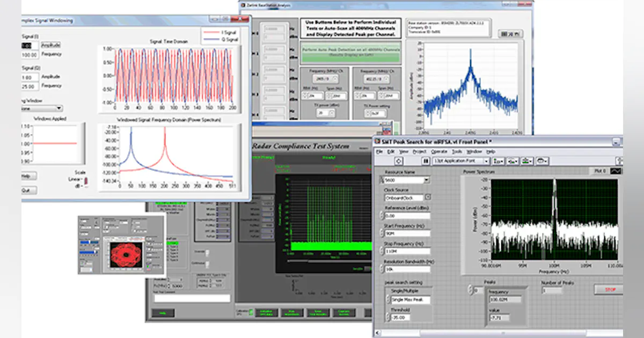644x338 pixels.
Task: Click the Peaks index stepper arrows
Action: coord(470,290)
